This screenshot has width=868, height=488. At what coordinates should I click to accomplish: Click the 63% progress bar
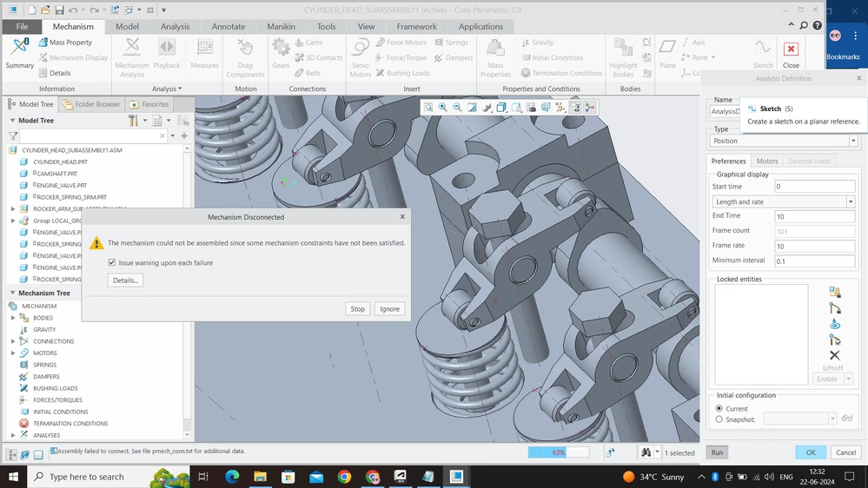point(559,452)
